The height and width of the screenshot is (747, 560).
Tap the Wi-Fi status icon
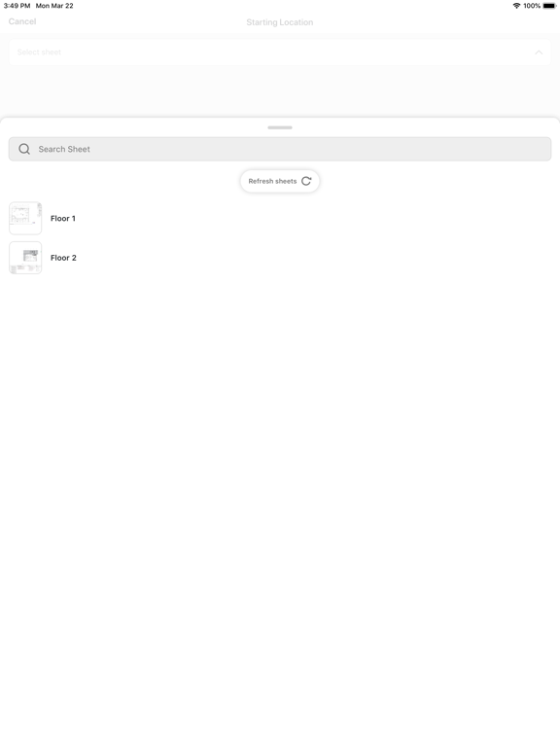coord(516,6)
